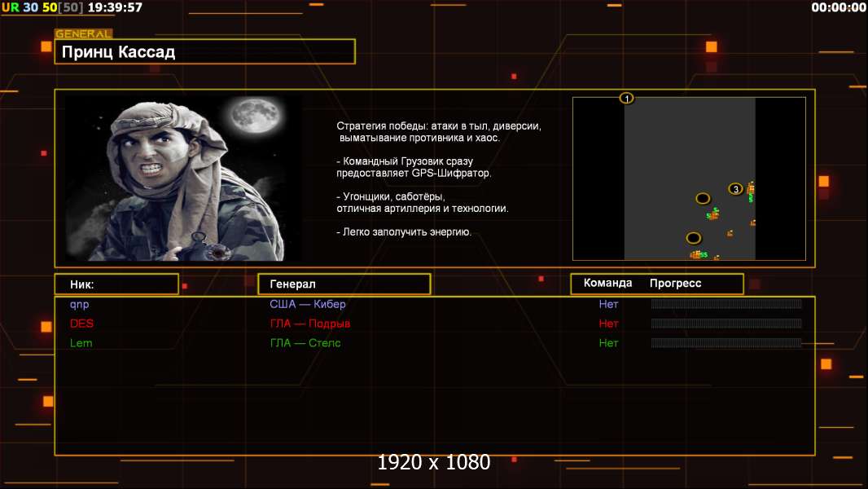Select the Генерал column header

point(344,284)
